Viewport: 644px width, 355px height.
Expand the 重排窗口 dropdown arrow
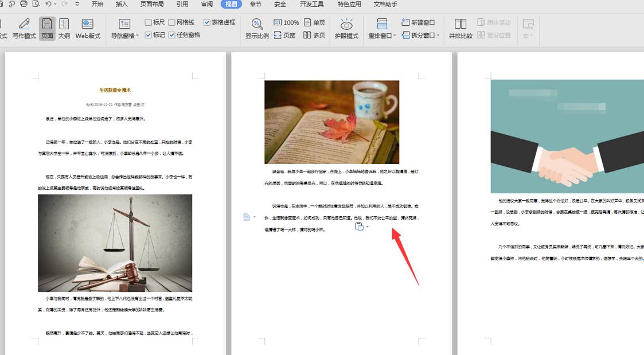pyautogui.click(x=395, y=36)
